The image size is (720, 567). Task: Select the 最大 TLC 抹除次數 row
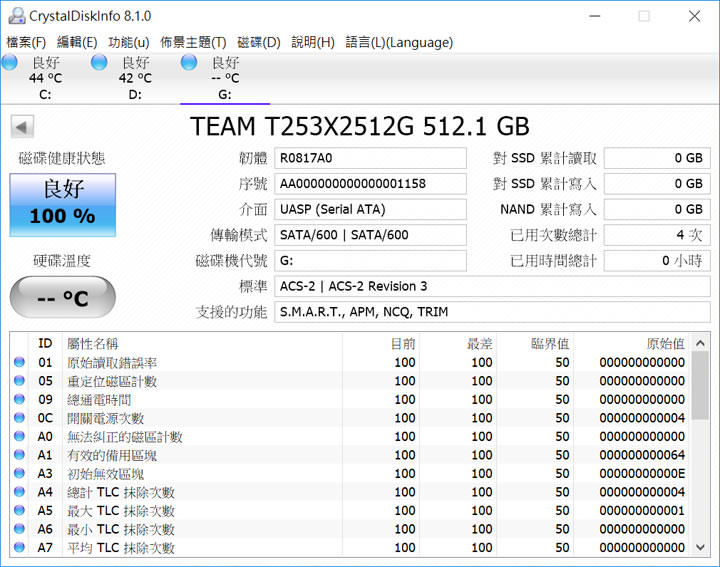(351, 510)
